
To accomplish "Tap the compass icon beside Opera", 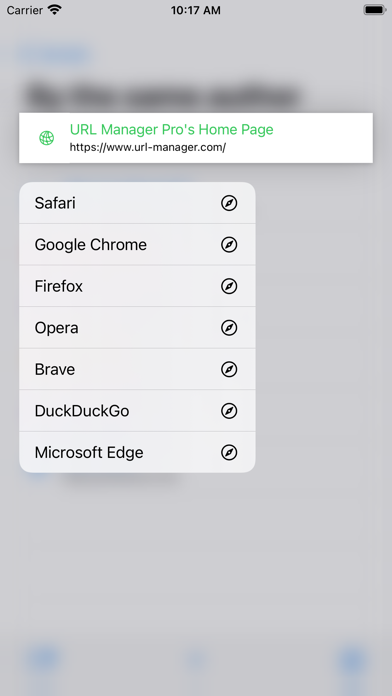I will click(x=229, y=328).
